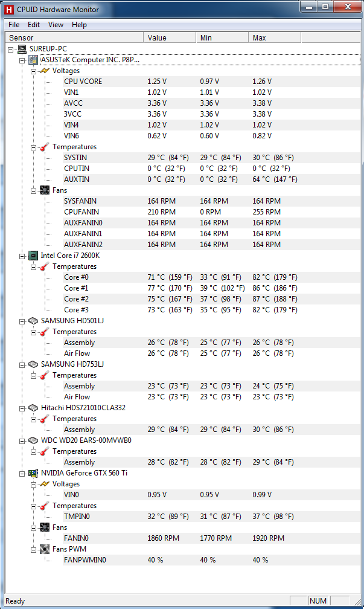Open the File menu
Viewport: 364px width, 609px height.
tap(14, 25)
